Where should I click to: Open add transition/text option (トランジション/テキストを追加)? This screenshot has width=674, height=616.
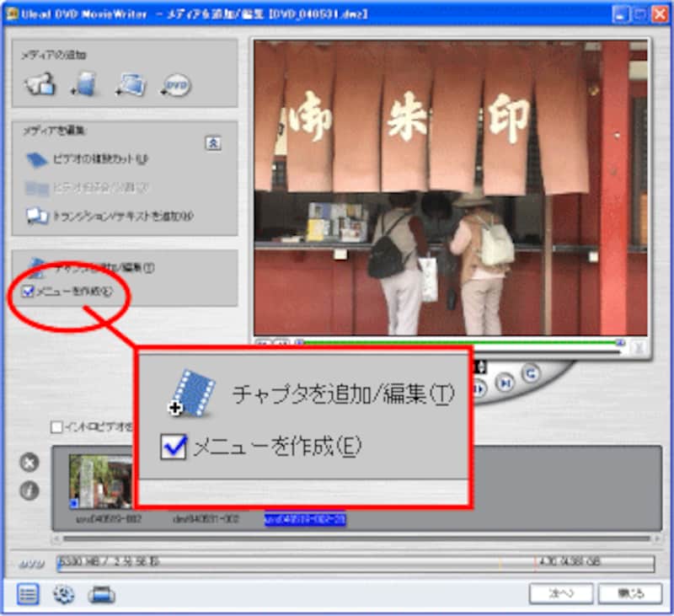[x=110, y=216]
